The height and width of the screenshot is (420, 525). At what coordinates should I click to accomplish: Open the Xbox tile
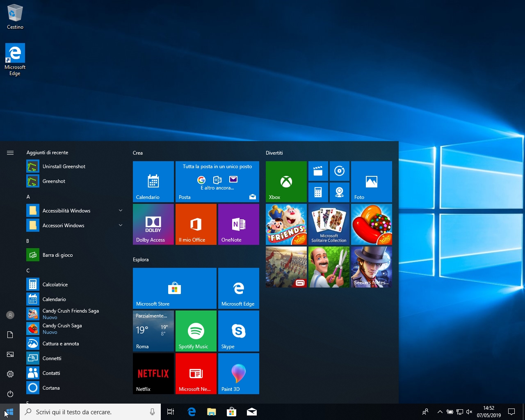286,182
